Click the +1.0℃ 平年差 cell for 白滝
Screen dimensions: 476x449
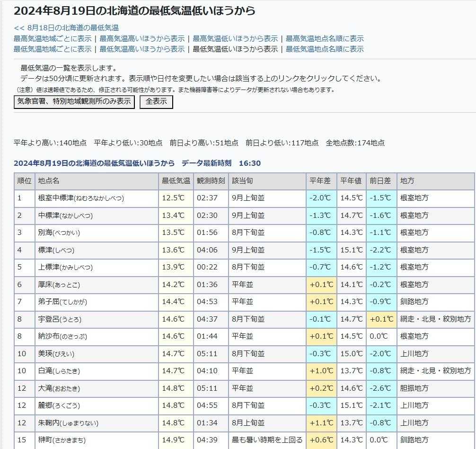[x=321, y=371]
